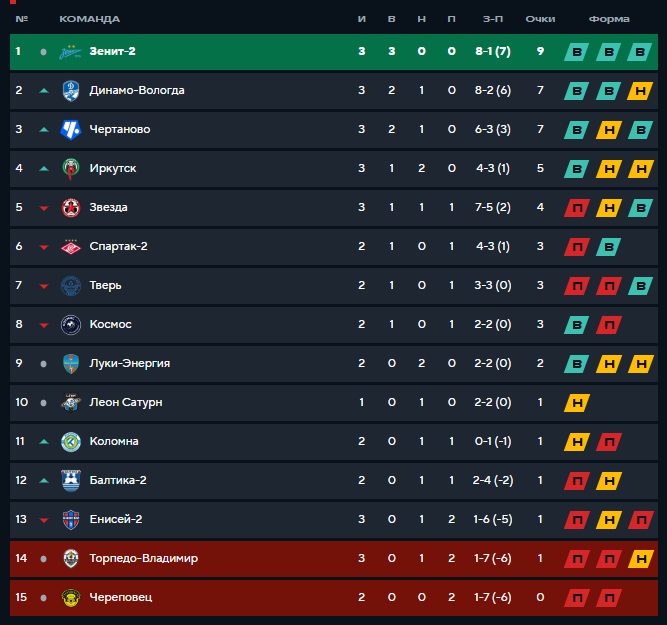Screen dimensions: 667x625
Task: Click the Chertanovo club logo
Action: pyautogui.click(x=71, y=130)
